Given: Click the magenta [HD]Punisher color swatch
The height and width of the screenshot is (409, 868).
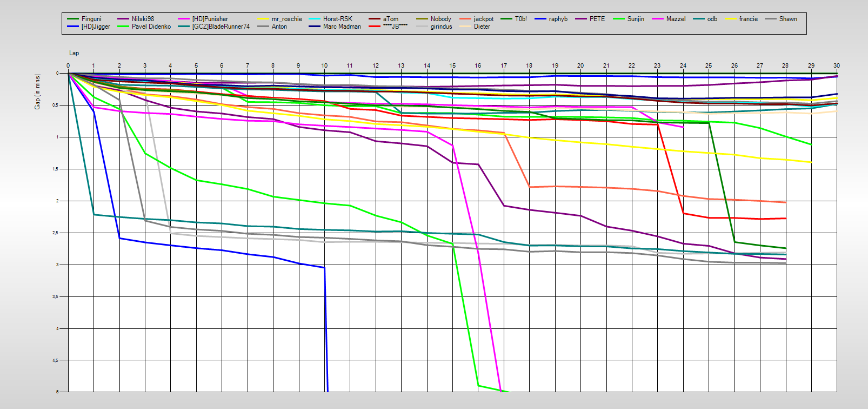Looking at the screenshot, I should (184, 19).
